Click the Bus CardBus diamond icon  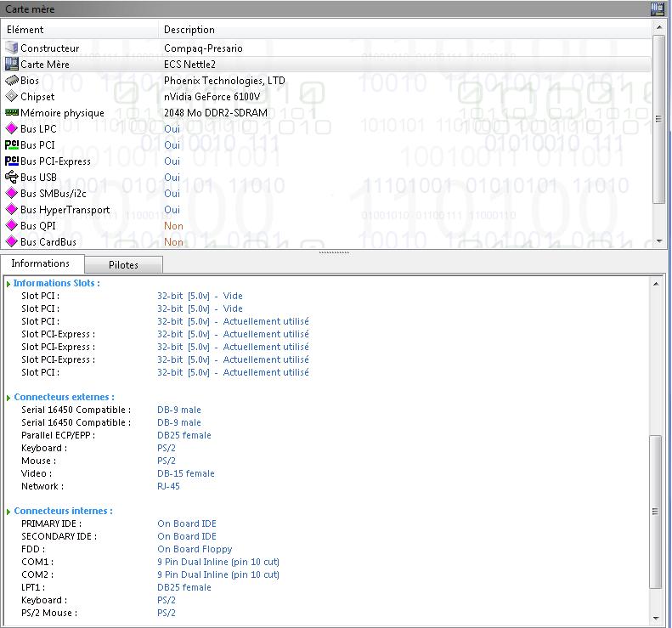[x=12, y=242]
